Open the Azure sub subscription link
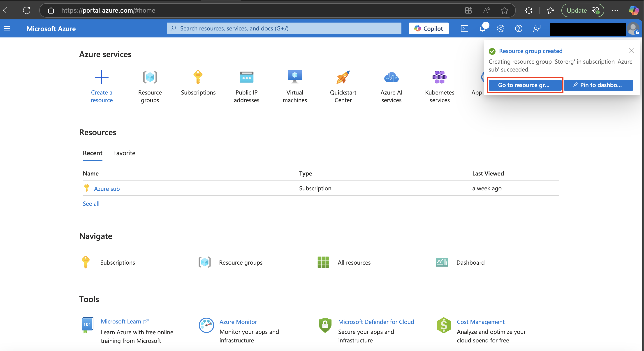The height and width of the screenshot is (351, 644). pos(107,189)
